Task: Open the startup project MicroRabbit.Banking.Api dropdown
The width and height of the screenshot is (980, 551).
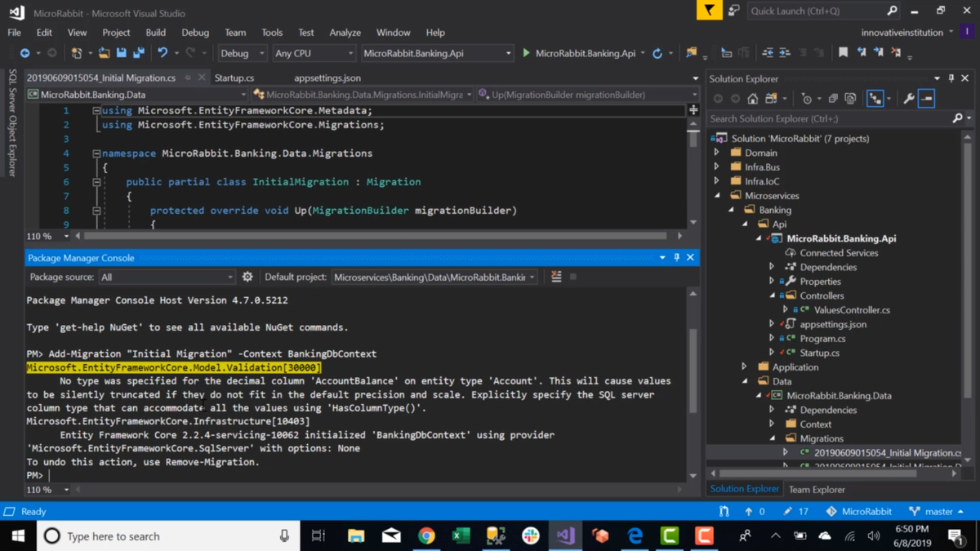Action: click(436, 53)
